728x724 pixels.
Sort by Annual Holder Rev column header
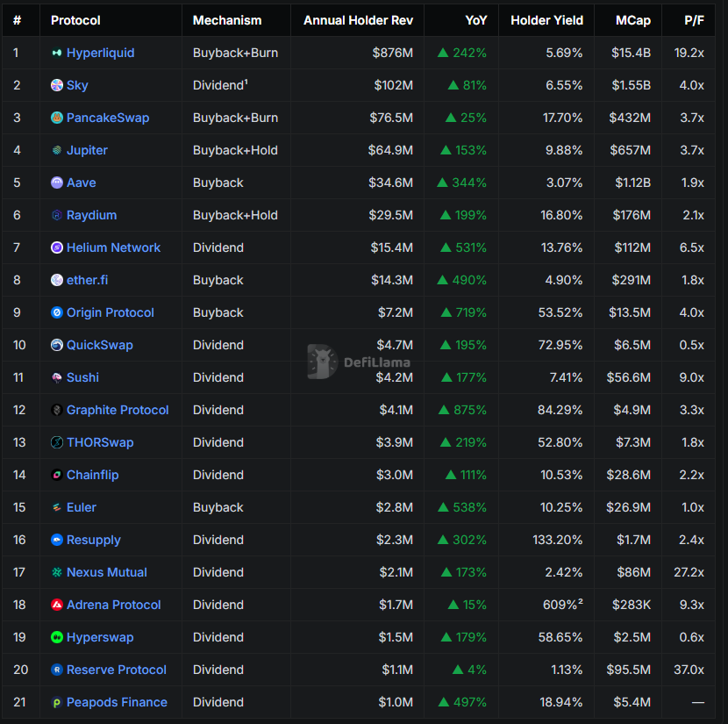358,20
